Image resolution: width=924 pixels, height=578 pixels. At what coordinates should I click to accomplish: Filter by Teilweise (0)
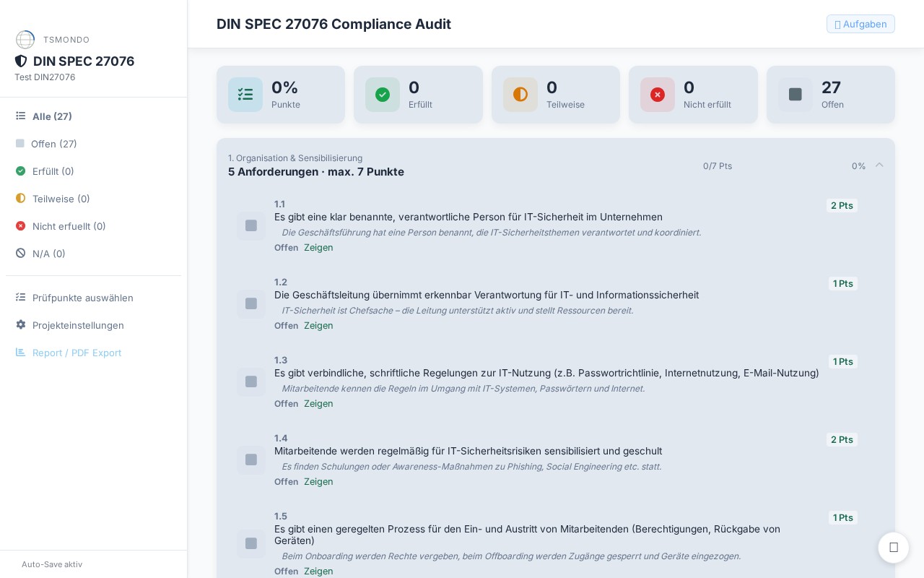tap(94, 199)
